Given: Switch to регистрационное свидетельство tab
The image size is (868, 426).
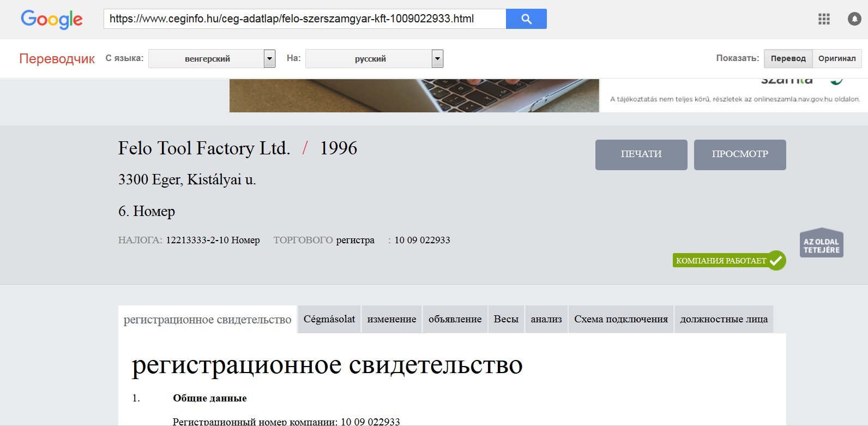Looking at the screenshot, I should [207, 320].
